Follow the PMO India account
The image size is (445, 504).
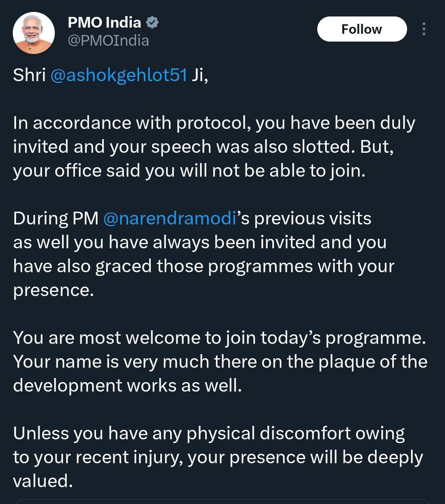pos(362,29)
